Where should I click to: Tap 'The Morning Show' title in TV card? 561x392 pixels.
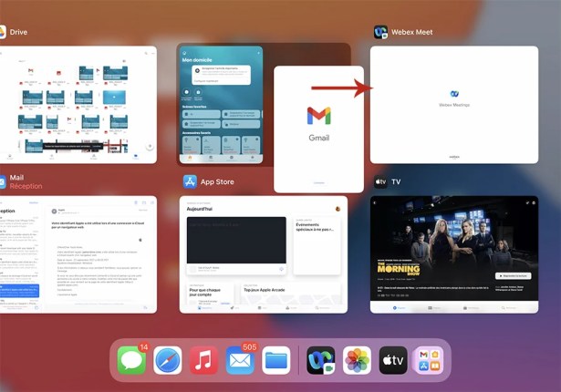point(399,269)
